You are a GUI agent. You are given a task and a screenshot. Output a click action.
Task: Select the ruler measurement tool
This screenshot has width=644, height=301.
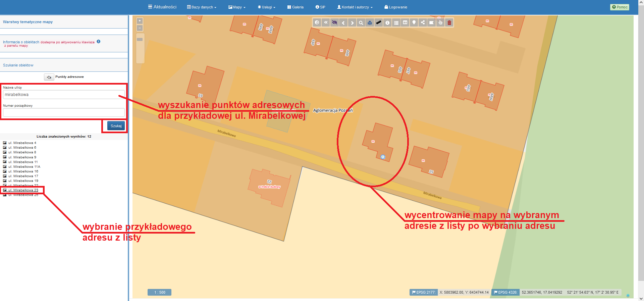378,23
